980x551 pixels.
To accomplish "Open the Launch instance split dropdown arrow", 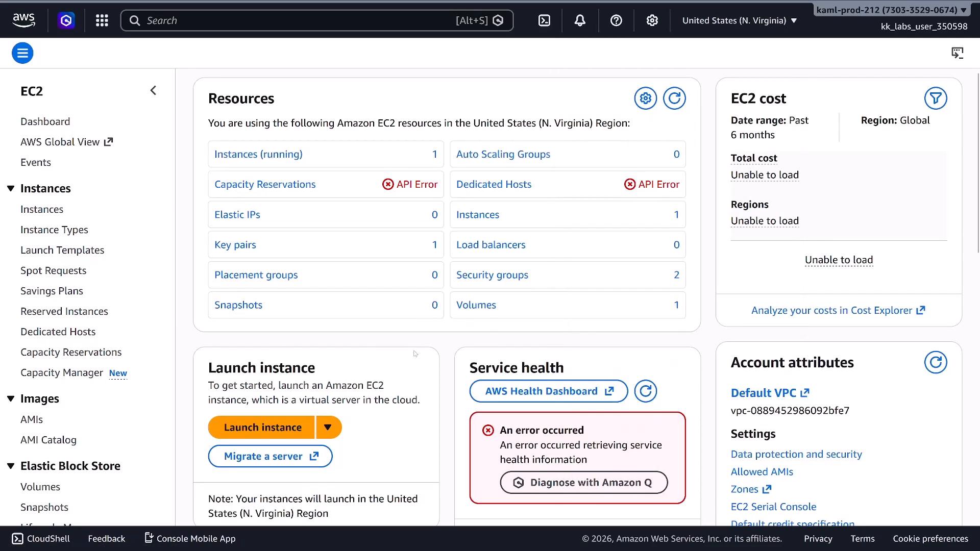I will tap(328, 428).
